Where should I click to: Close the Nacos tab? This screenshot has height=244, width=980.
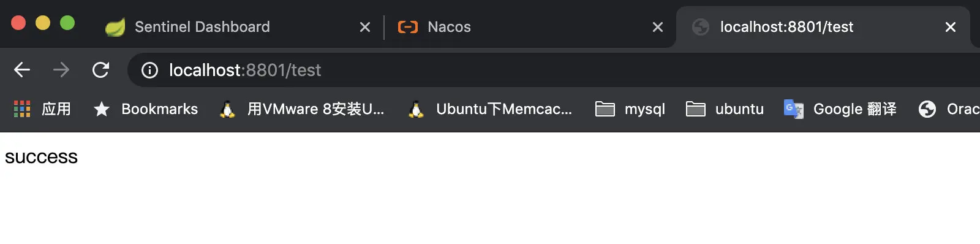coord(658,27)
